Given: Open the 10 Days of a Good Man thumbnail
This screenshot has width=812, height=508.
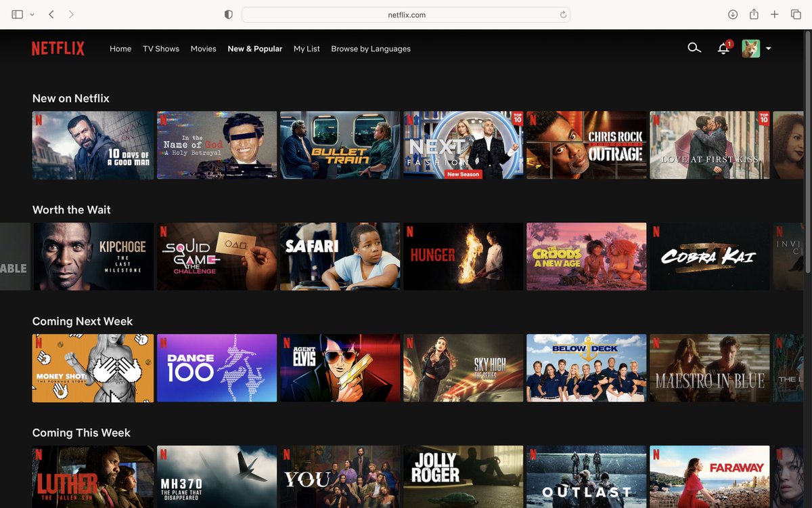Looking at the screenshot, I should point(93,145).
